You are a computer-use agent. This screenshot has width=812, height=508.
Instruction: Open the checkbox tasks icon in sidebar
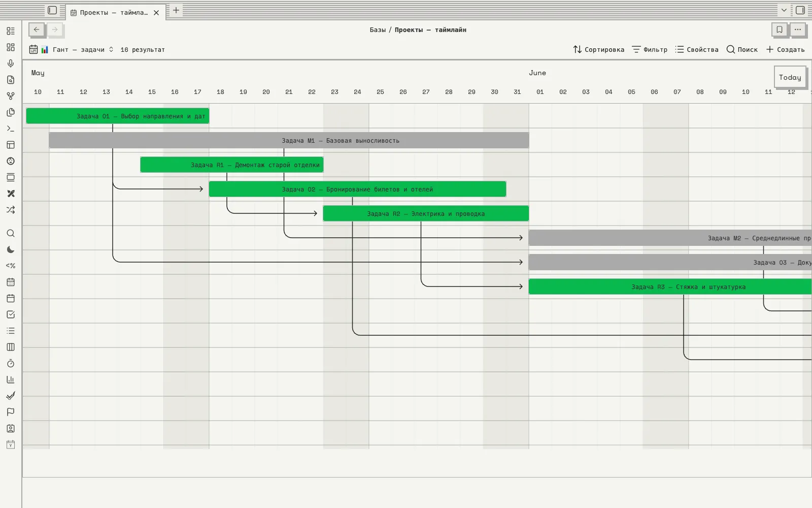point(11,314)
